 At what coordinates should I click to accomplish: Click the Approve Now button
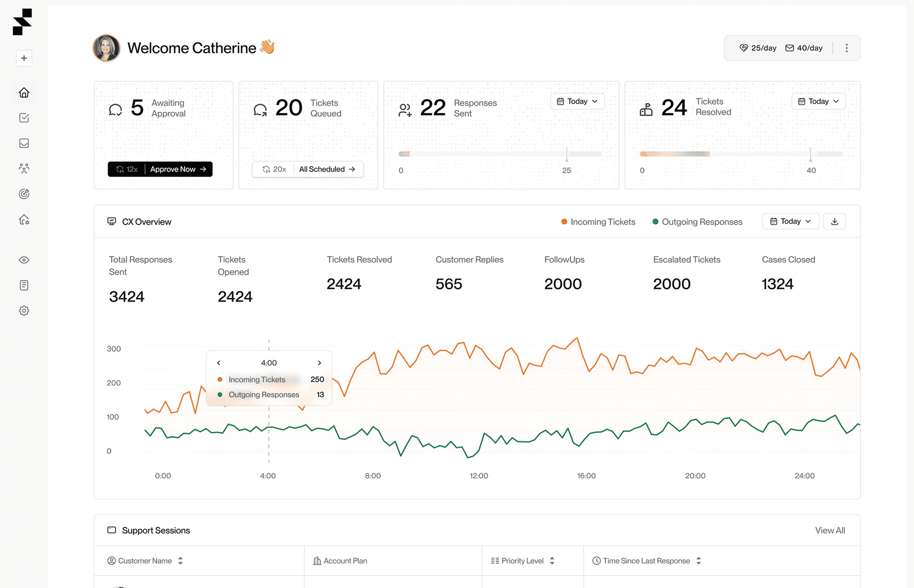click(178, 169)
